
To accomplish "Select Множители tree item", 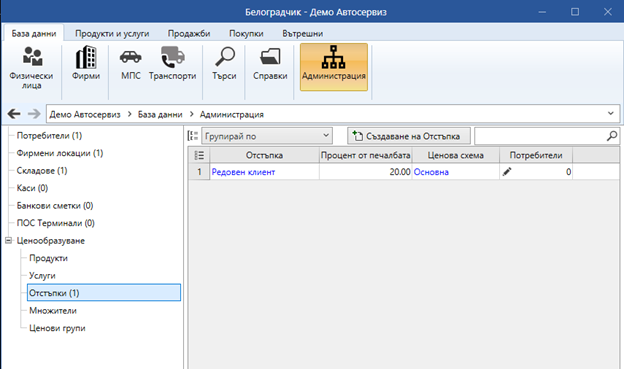I will coord(53,311).
